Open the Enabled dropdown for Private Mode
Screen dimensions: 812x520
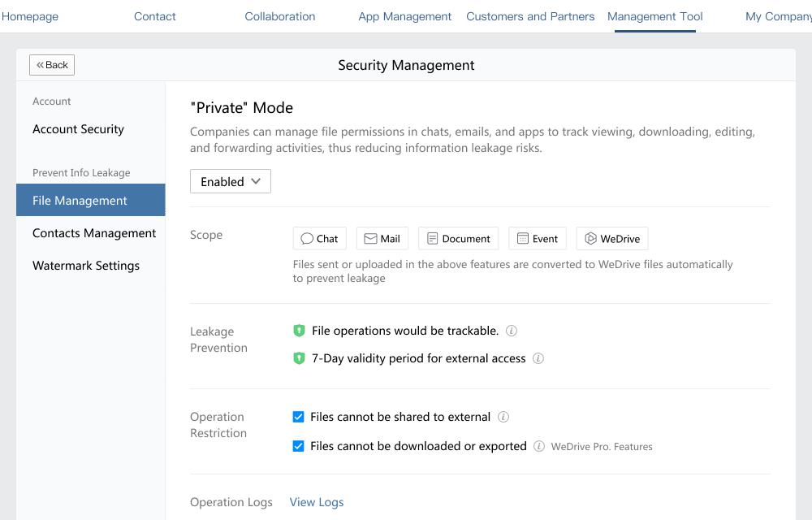(x=231, y=181)
